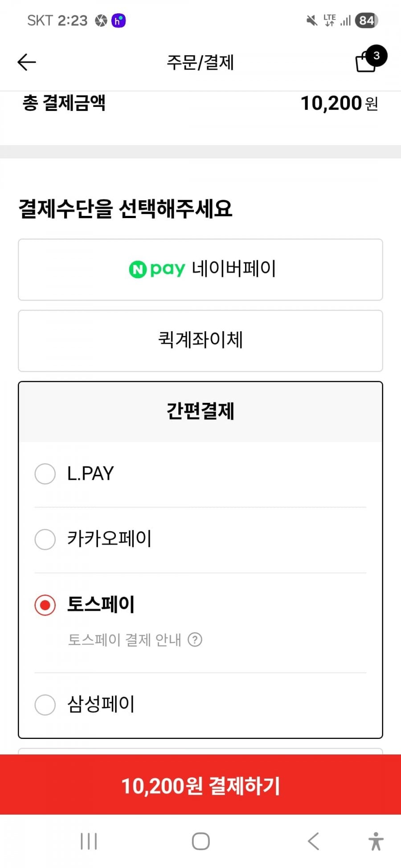Select the 카카오페이 radio button
401x868 pixels.
point(45,539)
